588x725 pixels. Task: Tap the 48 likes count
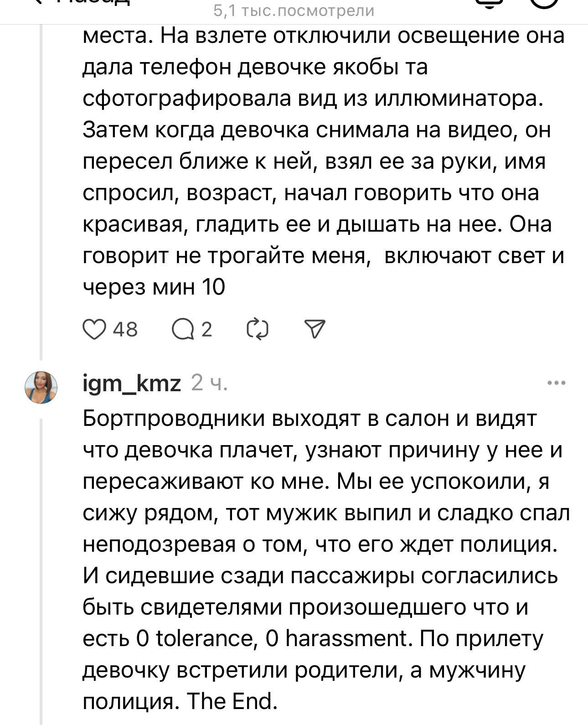[125, 329]
